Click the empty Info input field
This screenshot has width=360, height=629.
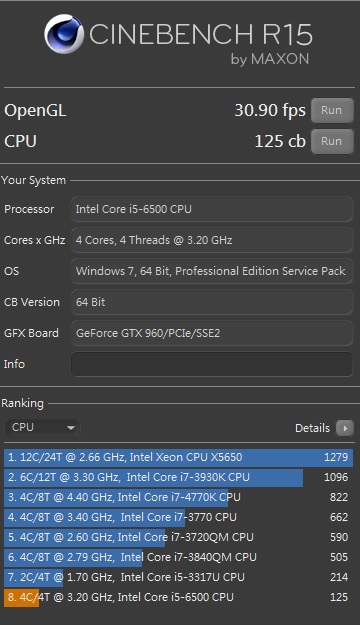212,364
